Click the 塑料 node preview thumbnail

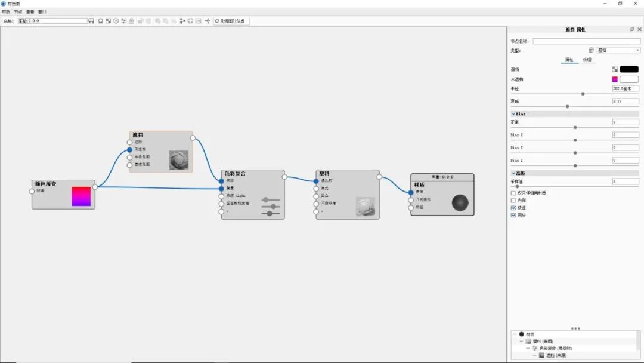(x=365, y=207)
